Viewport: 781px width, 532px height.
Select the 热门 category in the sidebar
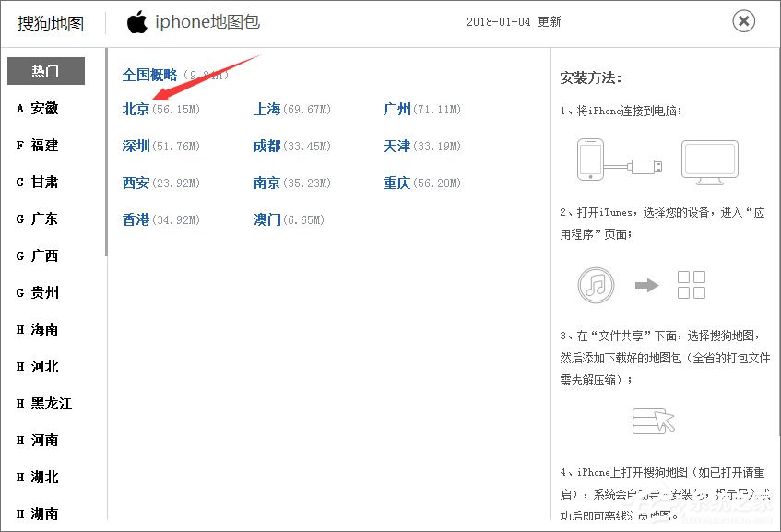pos(43,71)
